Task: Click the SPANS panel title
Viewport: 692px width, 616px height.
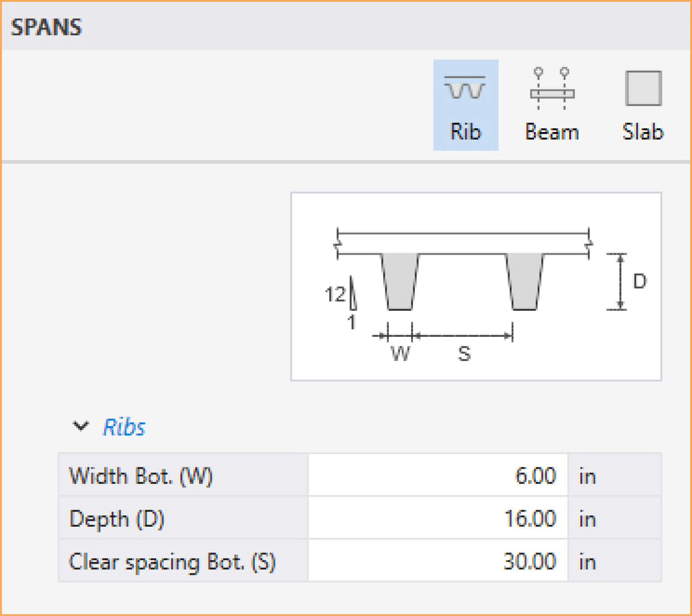Action: (x=46, y=27)
